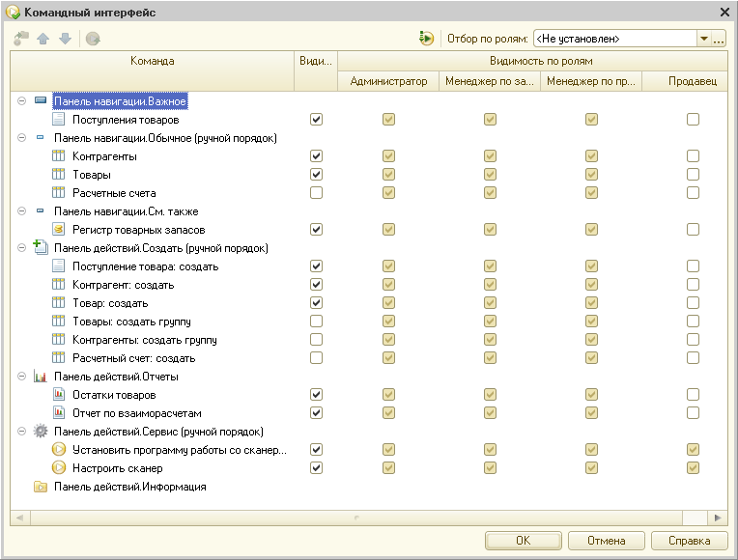The width and height of the screenshot is (738, 560).
Task: Click the Види... column header
Action: (x=316, y=70)
